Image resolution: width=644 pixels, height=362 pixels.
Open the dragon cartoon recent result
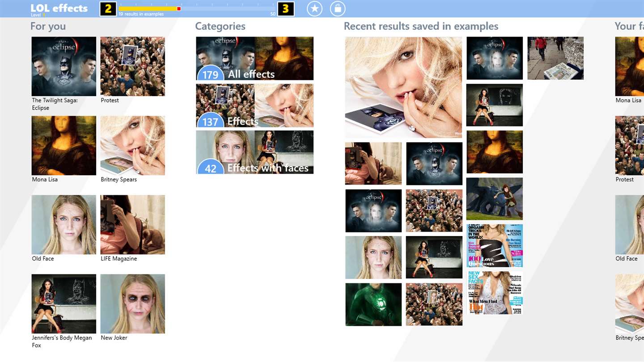click(x=495, y=199)
